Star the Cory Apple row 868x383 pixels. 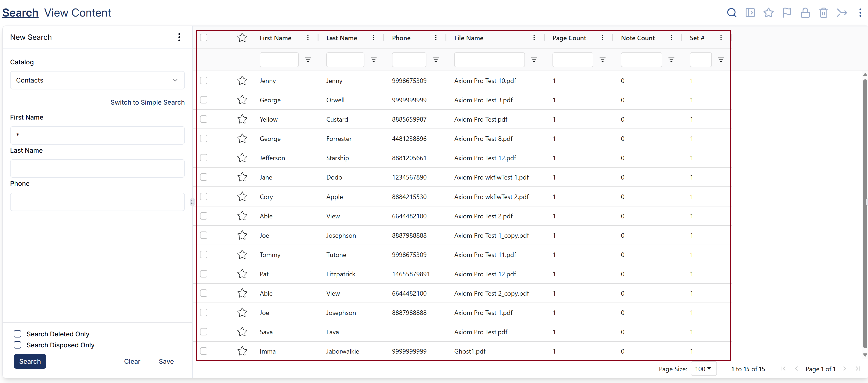[x=242, y=196]
